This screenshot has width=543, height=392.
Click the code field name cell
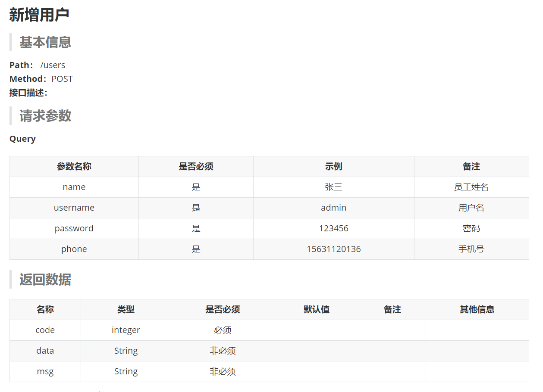point(45,330)
